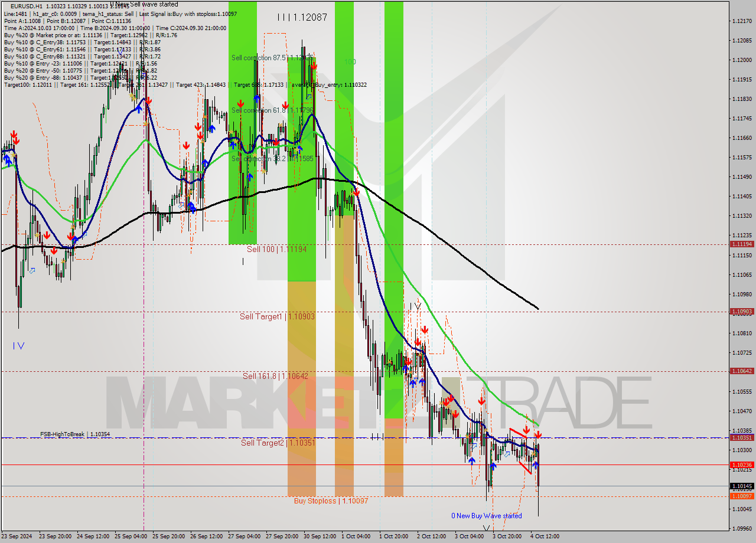Select the 'Buy Stoploss | 1.10097' label

[x=331, y=501]
